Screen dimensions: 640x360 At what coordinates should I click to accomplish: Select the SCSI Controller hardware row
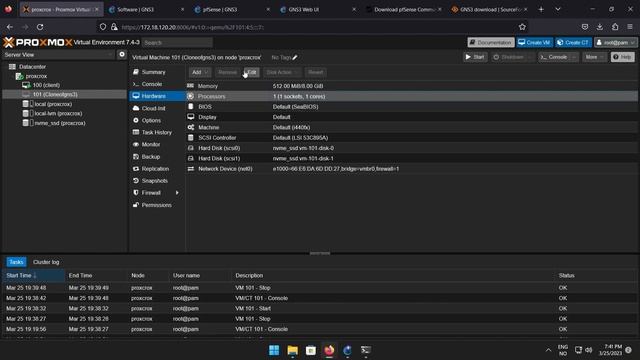(x=412, y=138)
